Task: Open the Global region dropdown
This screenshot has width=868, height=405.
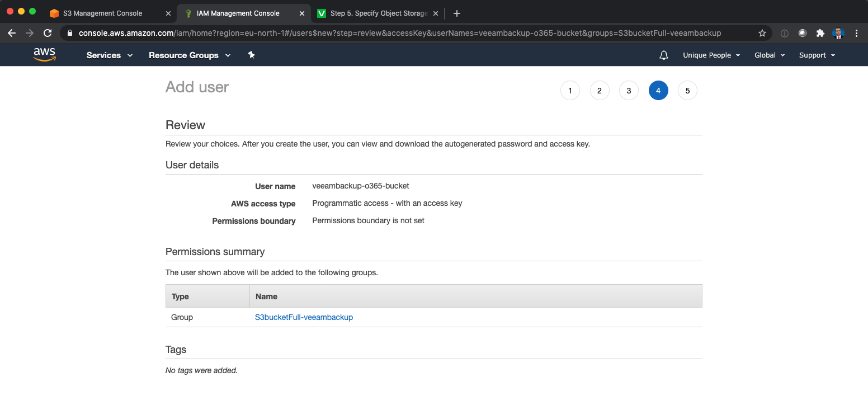Action: coord(770,55)
